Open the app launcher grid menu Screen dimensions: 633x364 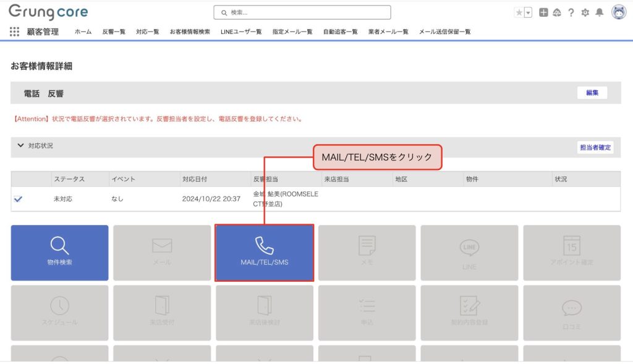[14, 32]
